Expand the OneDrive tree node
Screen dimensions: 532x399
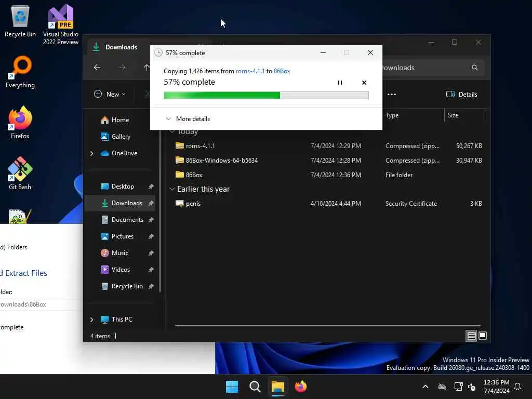(x=91, y=153)
